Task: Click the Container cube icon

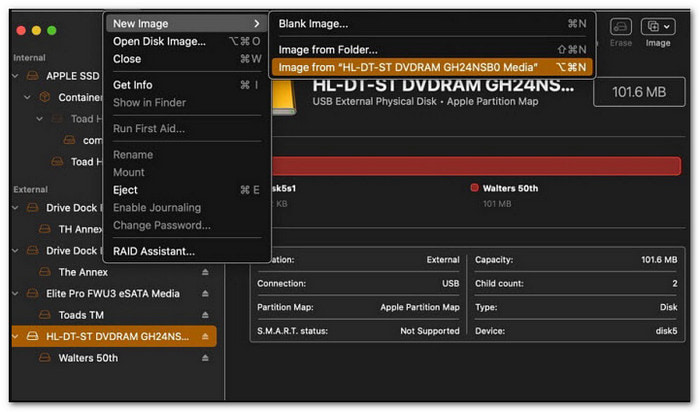Action: click(x=45, y=97)
